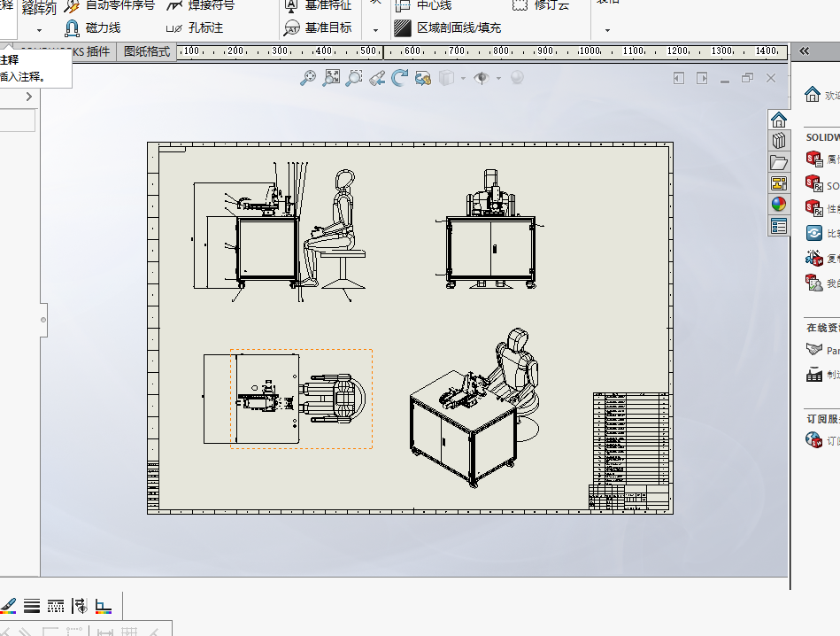
Task: Click the Auto Balloon (自动零件序号) tool
Action: pyautogui.click(x=110, y=5)
